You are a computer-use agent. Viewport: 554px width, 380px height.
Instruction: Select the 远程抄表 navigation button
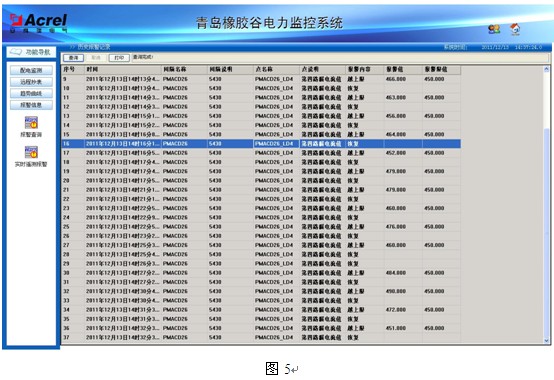tap(31, 82)
